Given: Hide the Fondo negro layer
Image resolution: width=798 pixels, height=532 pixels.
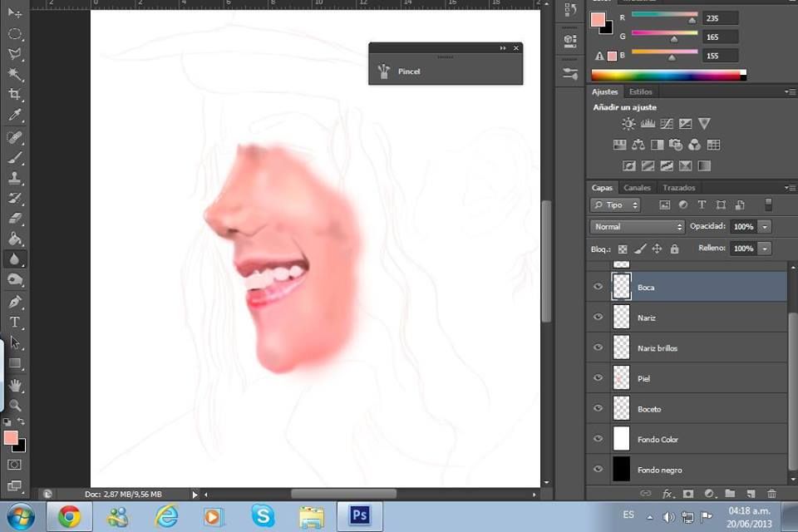Looking at the screenshot, I should [x=598, y=470].
